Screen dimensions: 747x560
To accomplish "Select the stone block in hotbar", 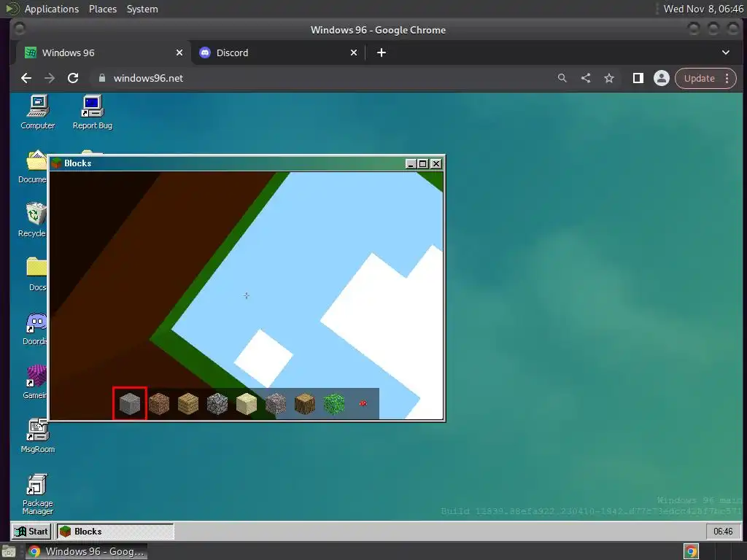I will click(x=130, y=404).
